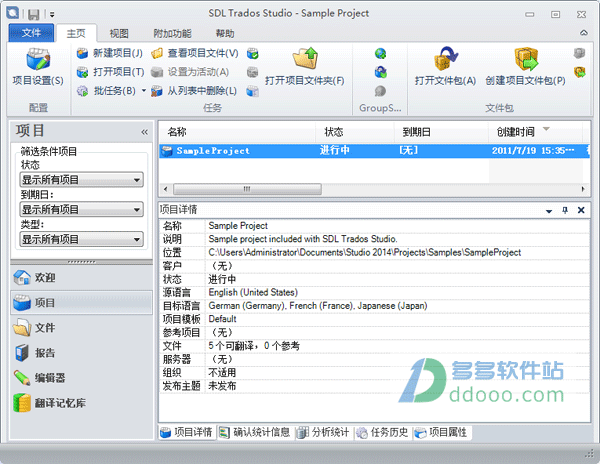Open Project Details panel options dropdown arrow
The height and width of the screenshot is (464, 600).
pos(549,211)
